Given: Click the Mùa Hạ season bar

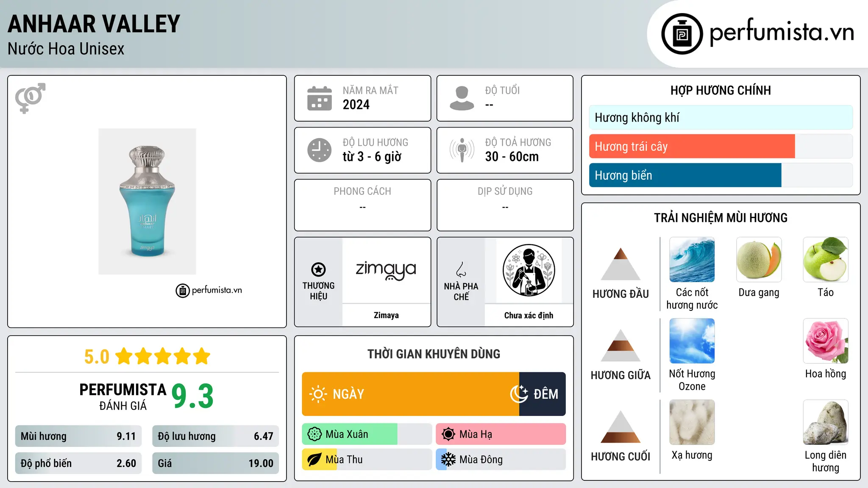Looking at the screenshot, I should click(x=501, y=434).
